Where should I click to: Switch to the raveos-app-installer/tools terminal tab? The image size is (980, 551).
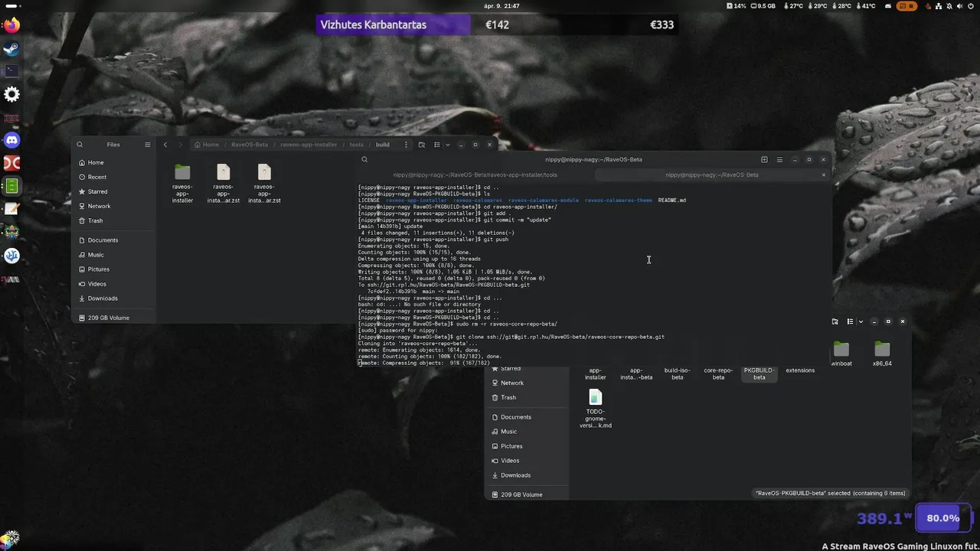[475, 174]
